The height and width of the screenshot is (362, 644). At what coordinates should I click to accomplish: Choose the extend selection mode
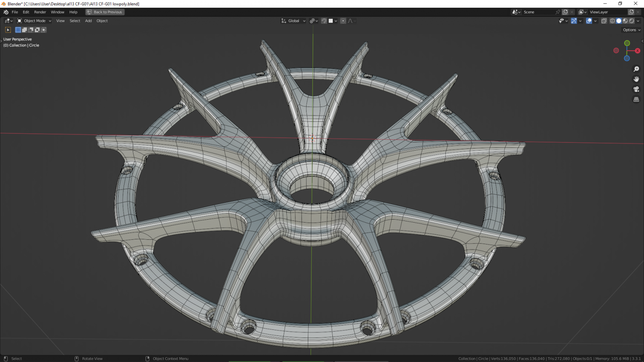click(24, 30)
